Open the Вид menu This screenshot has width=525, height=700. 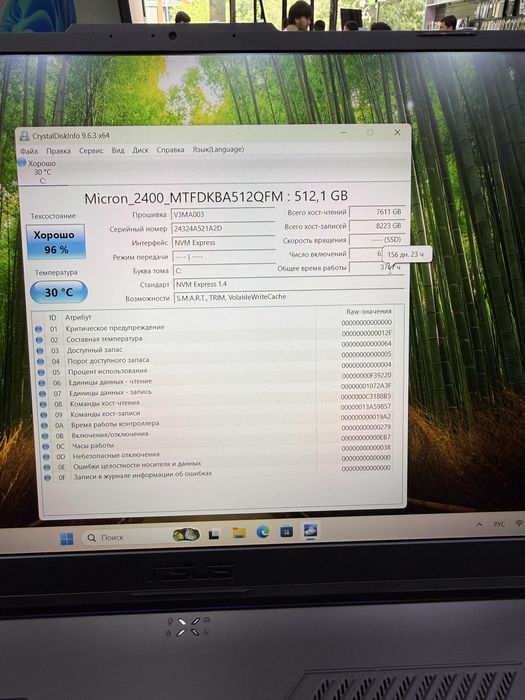pos(118,150)
